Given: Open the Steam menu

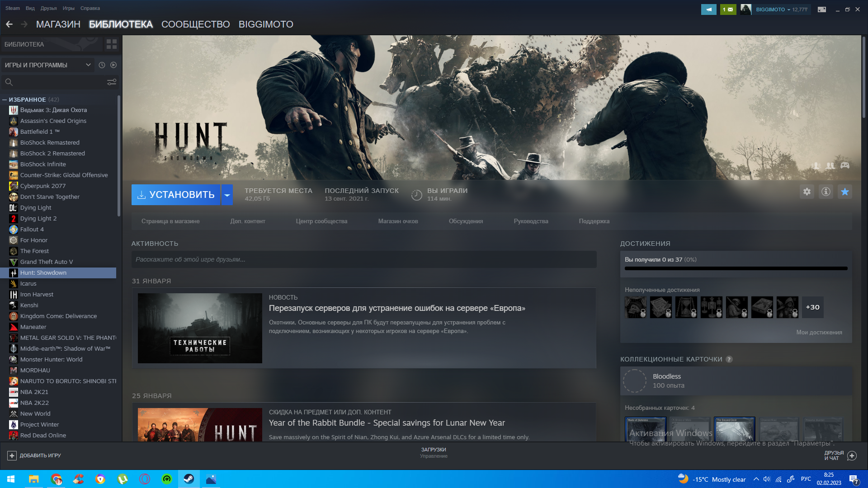Looking at the screenshot, I should (x=13, y=8).
